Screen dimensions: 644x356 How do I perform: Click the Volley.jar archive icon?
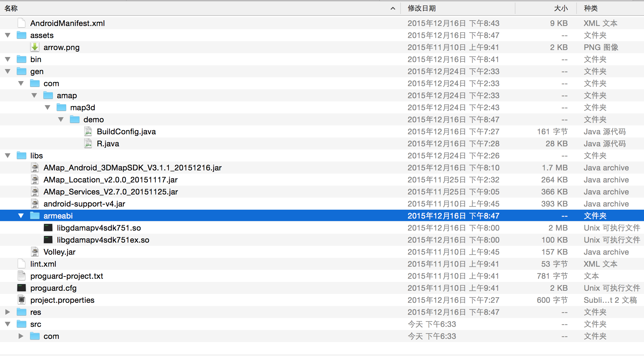coord(35,252)
